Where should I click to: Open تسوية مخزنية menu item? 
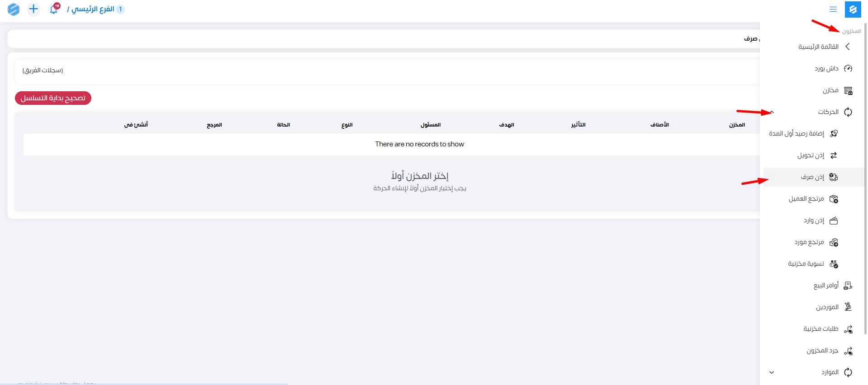(x=806, y=264)
